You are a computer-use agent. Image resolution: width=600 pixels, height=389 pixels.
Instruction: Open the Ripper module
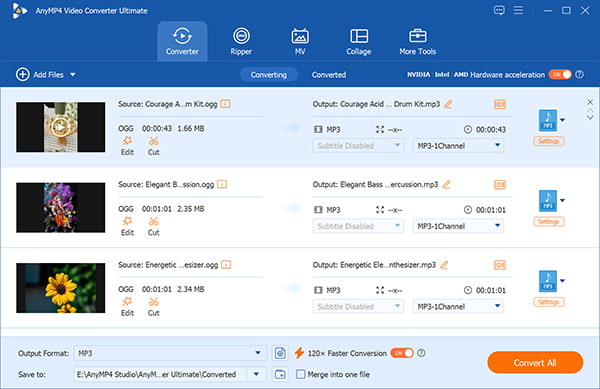241,41
